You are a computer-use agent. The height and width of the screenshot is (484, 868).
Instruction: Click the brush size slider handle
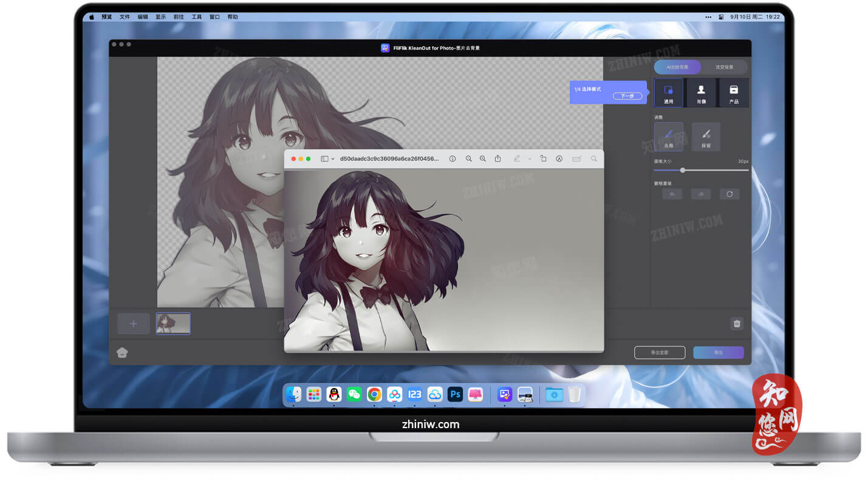[x=683, y=170]
